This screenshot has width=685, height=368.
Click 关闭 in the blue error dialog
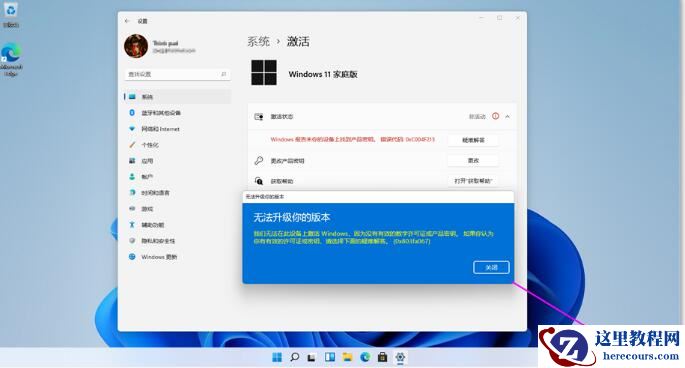[x=491, y=267]
